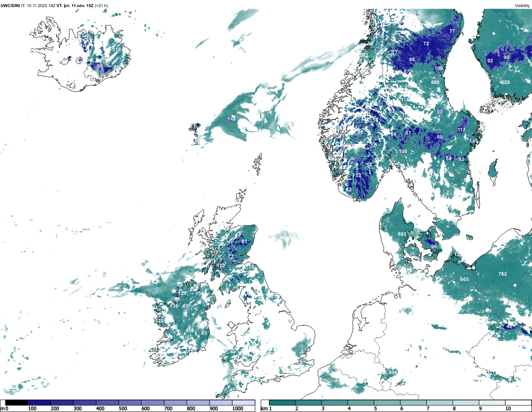
Task: Click the visibility value 696 near Belgium
Action: click(393, 373)
